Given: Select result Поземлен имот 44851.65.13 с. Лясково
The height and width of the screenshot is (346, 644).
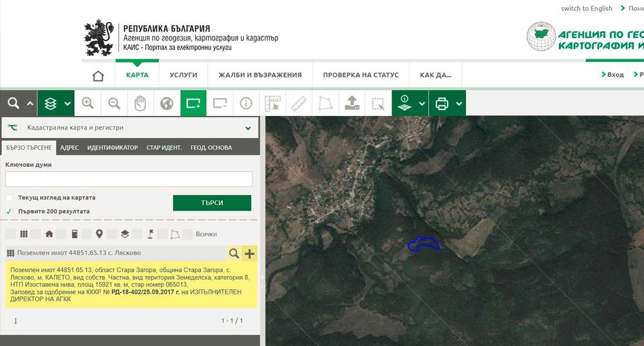Looking at the screenshot, I should point(79,253).
